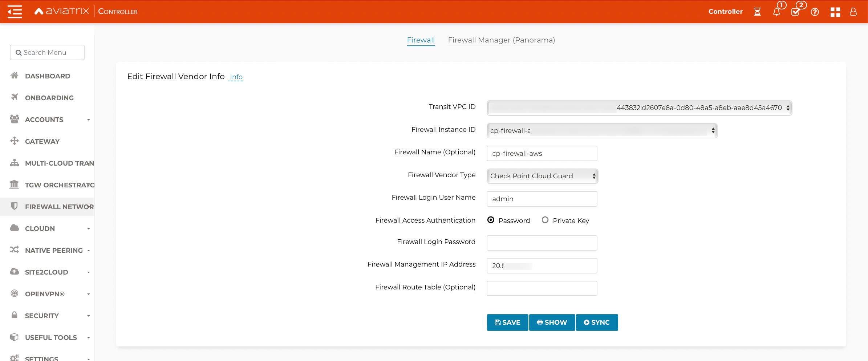The width and height of the screenshot is (868, 361).
Task: Open the Info link next to Edit Firewall Vendor Info
Action: tap(236, 77)
